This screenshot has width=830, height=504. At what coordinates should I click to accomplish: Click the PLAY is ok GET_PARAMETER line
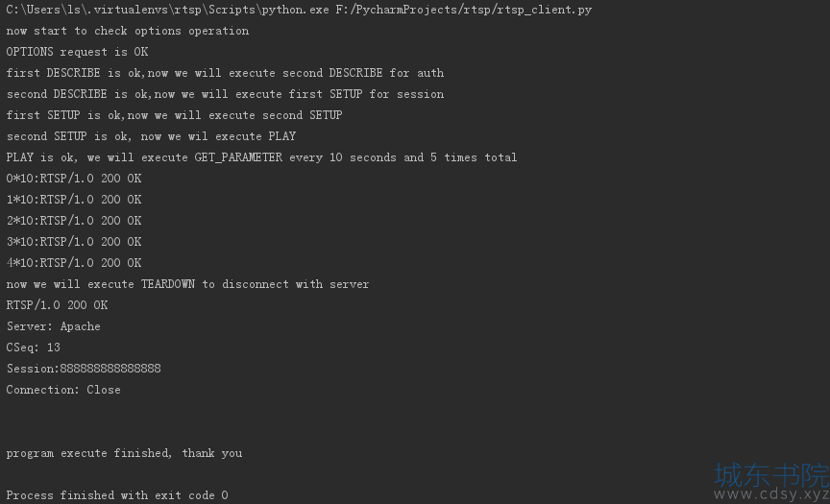pyautogui.click(x=261, y=157)
